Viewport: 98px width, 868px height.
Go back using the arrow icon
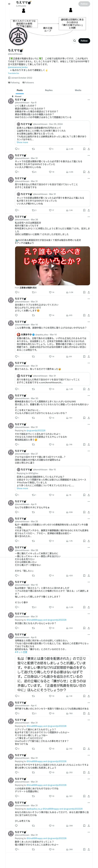[9, 4]
